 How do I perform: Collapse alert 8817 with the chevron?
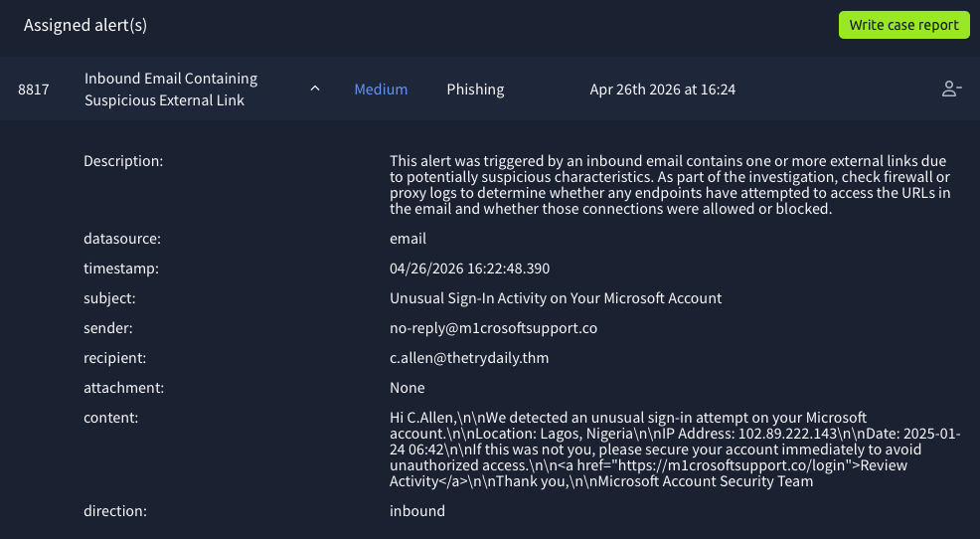[315, 89]
